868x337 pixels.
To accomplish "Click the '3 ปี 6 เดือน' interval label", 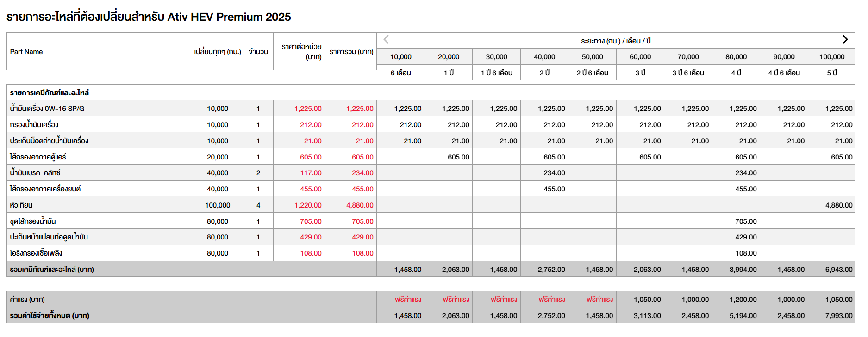I will [688, 73].
